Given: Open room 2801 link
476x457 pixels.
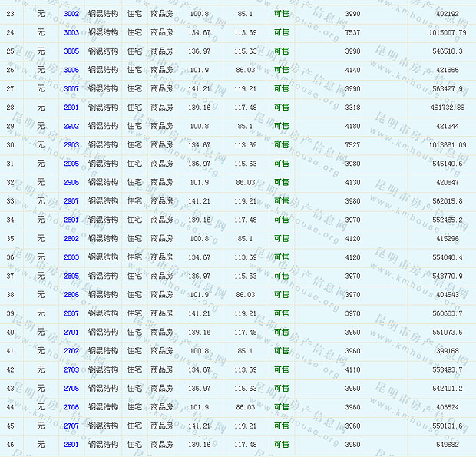Looking at the screenshot, I should point(71,220).
